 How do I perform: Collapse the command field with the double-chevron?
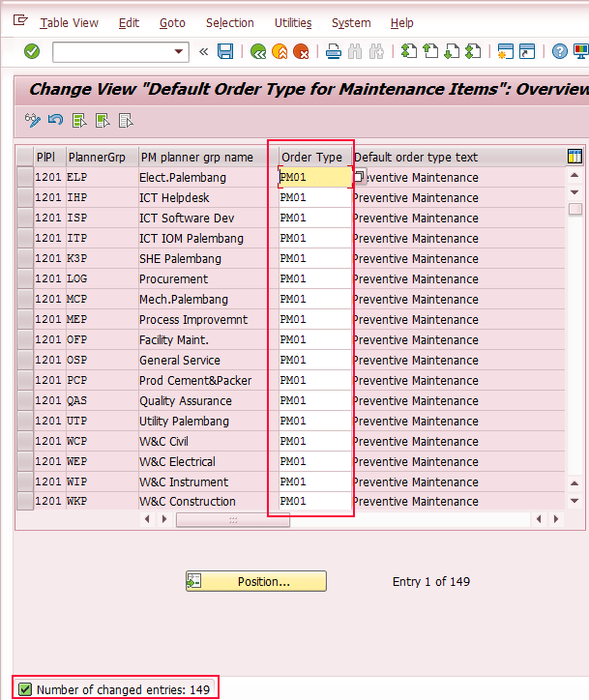[204, 52]
